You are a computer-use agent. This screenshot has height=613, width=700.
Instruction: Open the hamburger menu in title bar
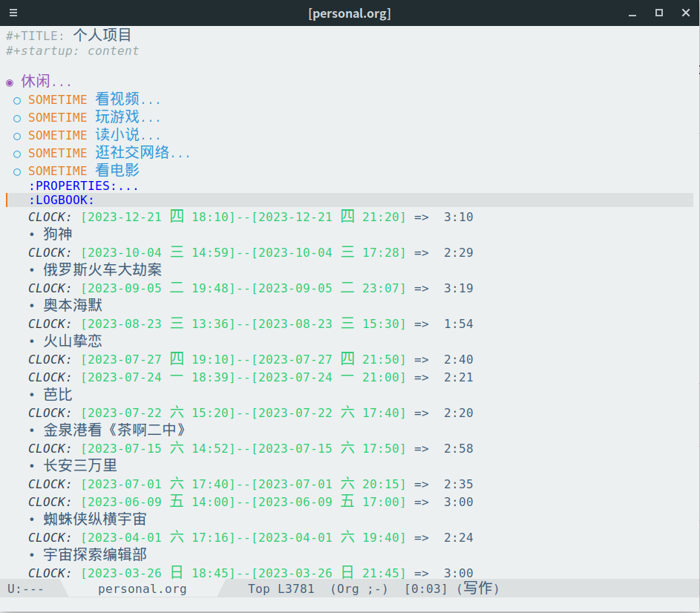pyautogui.click(x=13, y=13)
